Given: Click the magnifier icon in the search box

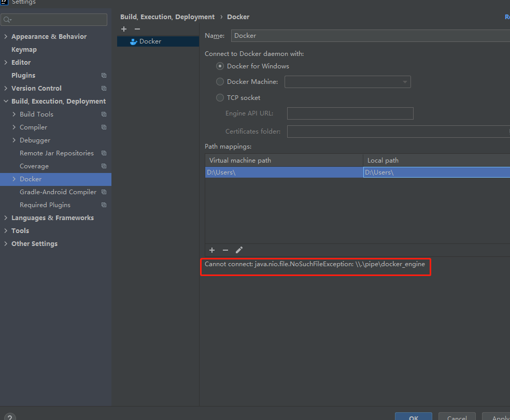Looking at the screenshot, I should (x=6, y=19).
